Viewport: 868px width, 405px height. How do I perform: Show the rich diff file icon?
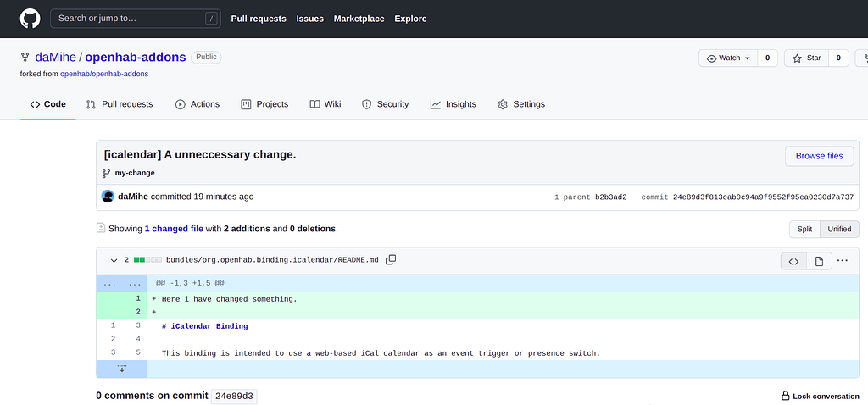(819, 261)
